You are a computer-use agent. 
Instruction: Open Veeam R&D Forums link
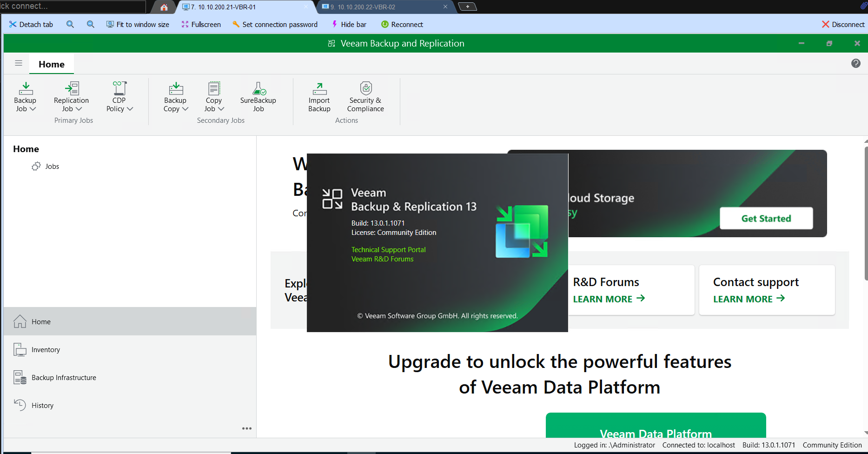[x=383, y=259]
